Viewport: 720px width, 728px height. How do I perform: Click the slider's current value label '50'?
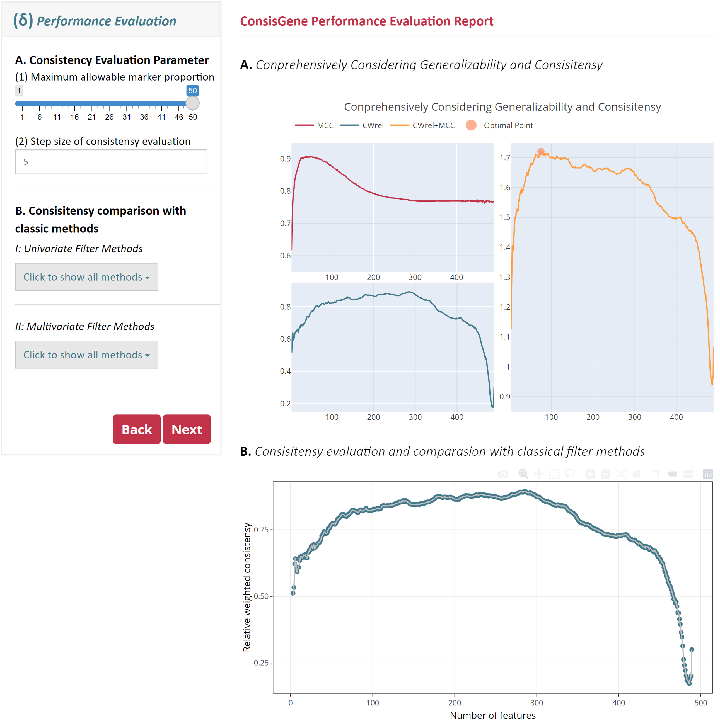[x=193, y=90]
